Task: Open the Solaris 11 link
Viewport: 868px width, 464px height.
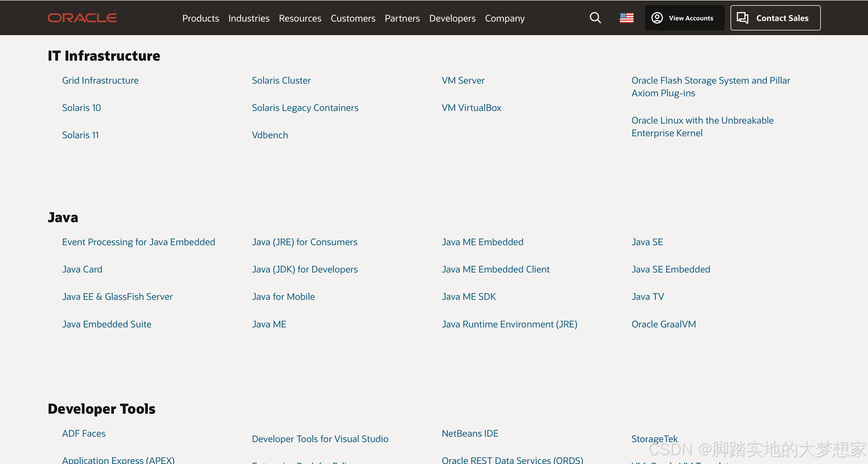Action: click(80, 135)
